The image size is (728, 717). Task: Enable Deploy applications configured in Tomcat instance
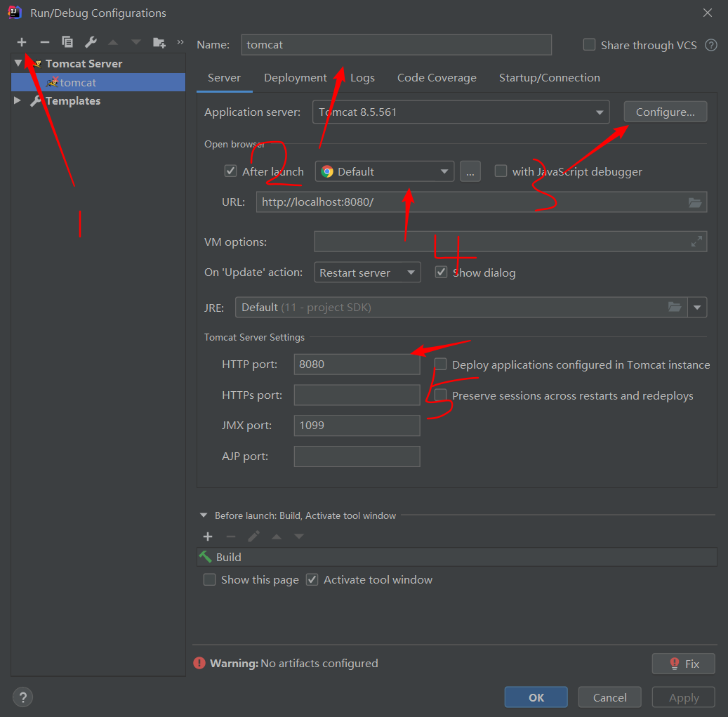click(440, 364)
